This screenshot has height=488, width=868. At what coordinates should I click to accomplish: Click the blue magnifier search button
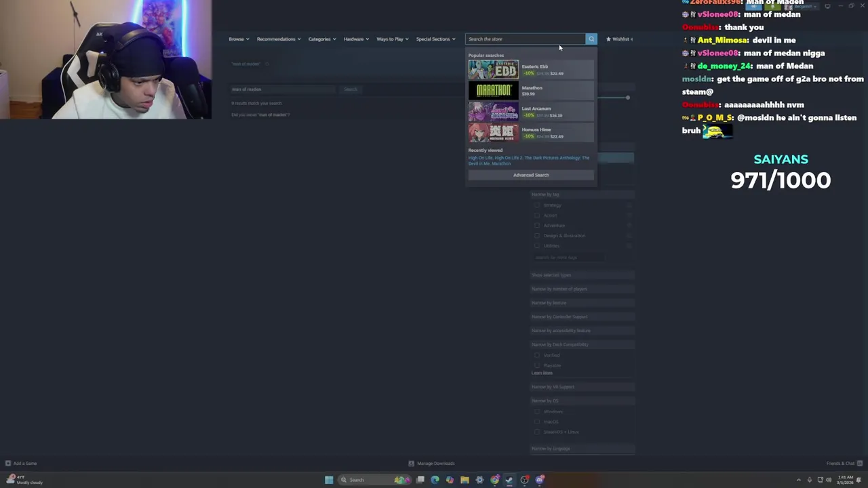click(x=591, y=39)
